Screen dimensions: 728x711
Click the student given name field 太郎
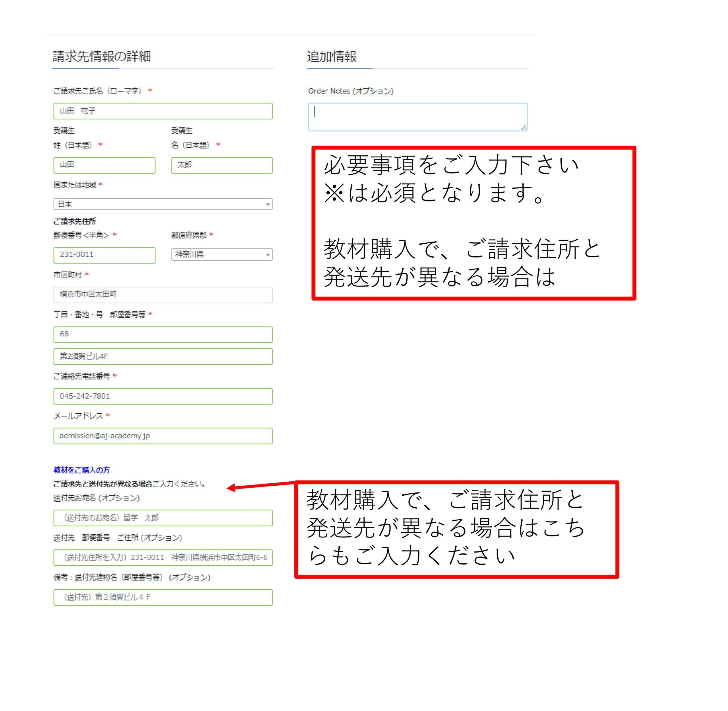[x=222, y=165]
